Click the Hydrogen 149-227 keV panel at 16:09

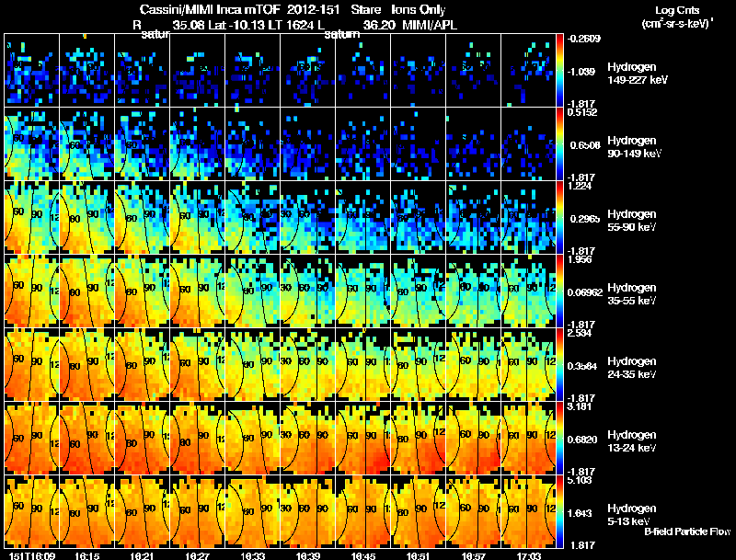click(x=32, y=71)
